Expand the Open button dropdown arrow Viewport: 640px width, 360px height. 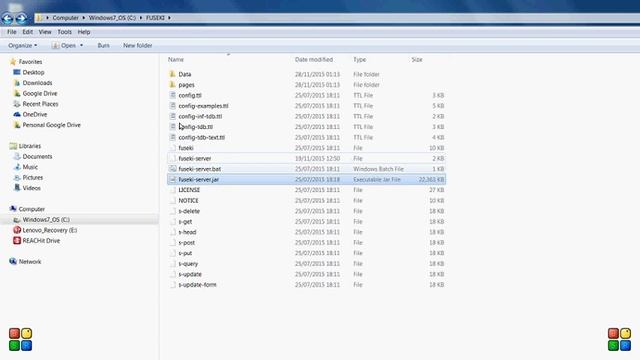click(x=82, y=46)
